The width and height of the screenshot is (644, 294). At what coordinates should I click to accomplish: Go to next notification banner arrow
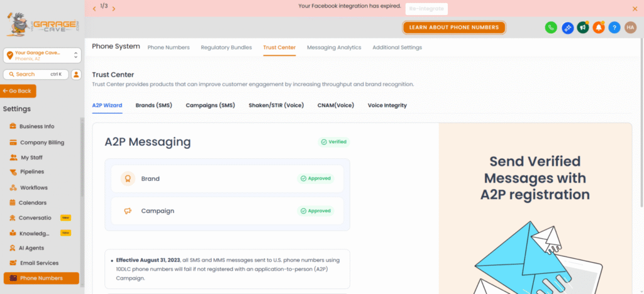114,8
